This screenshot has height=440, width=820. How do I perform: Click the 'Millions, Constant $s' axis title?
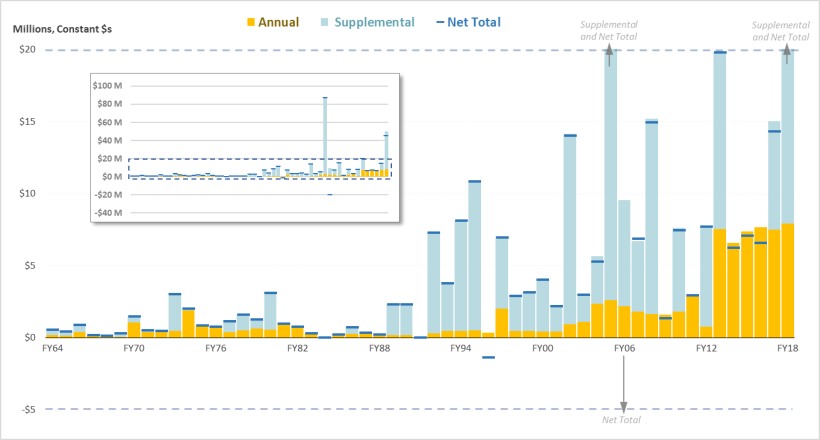tap(62, 23)
